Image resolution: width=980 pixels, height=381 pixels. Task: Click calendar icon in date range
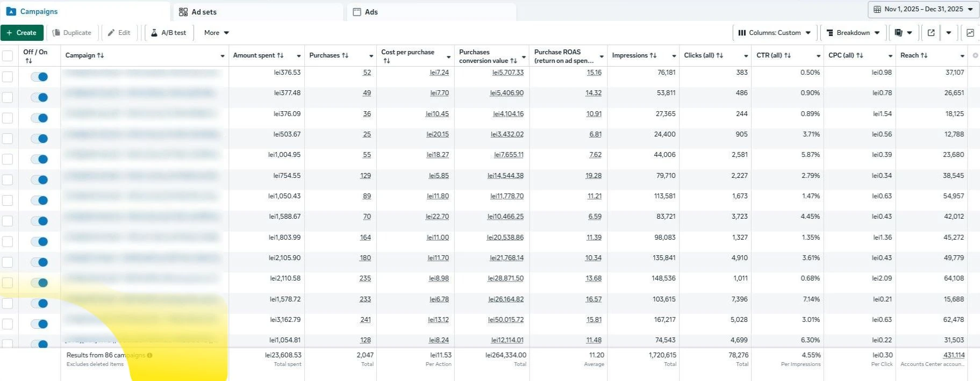coord(877,9)
